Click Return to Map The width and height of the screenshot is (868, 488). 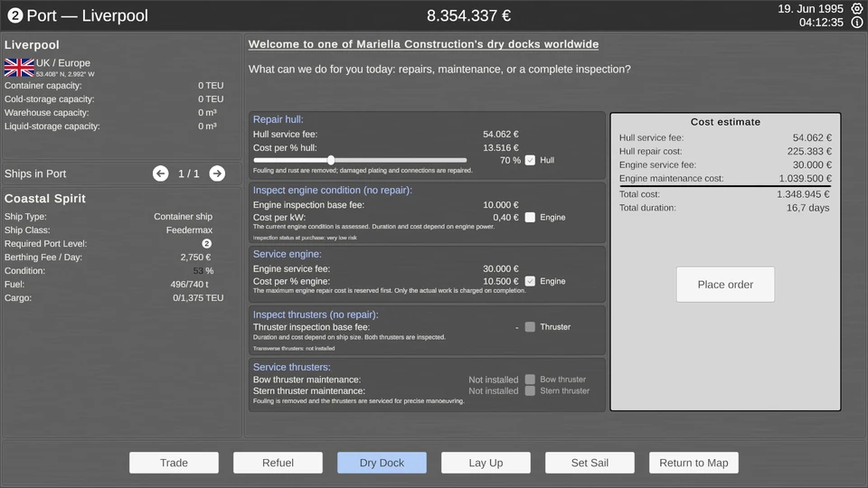(x=693, y=463)
